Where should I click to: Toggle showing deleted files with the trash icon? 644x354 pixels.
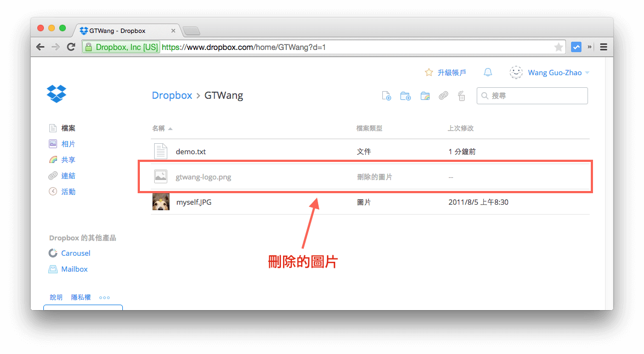pos(461,95)
